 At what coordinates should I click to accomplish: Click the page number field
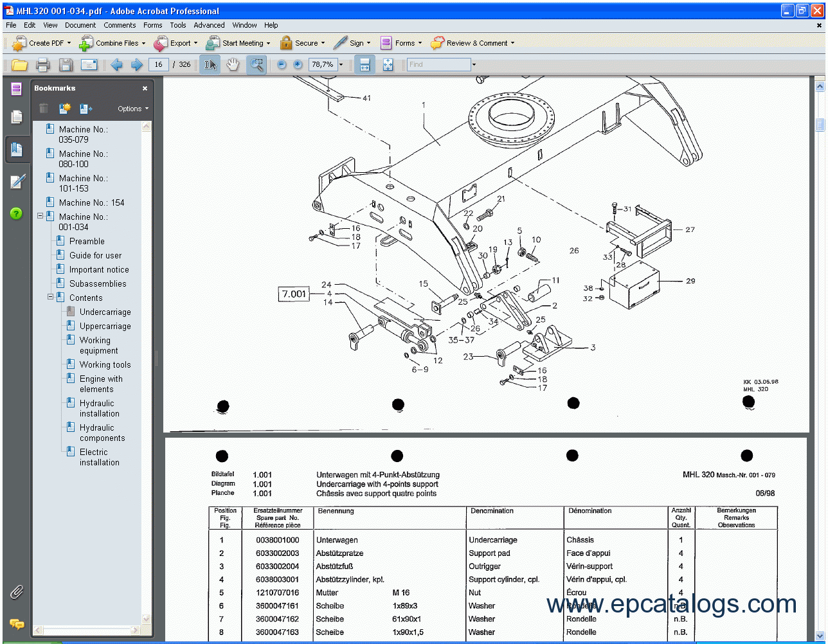(x=158, y=64)
